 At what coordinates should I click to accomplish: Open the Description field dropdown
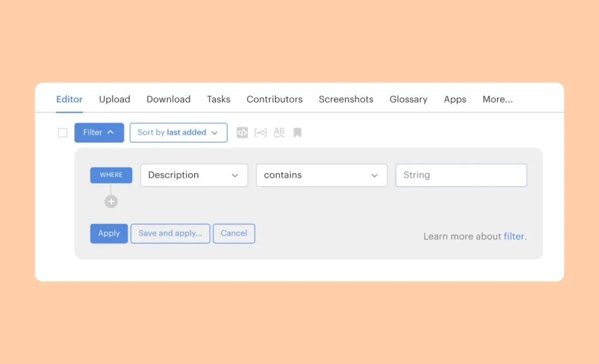[x=194, y=175]
